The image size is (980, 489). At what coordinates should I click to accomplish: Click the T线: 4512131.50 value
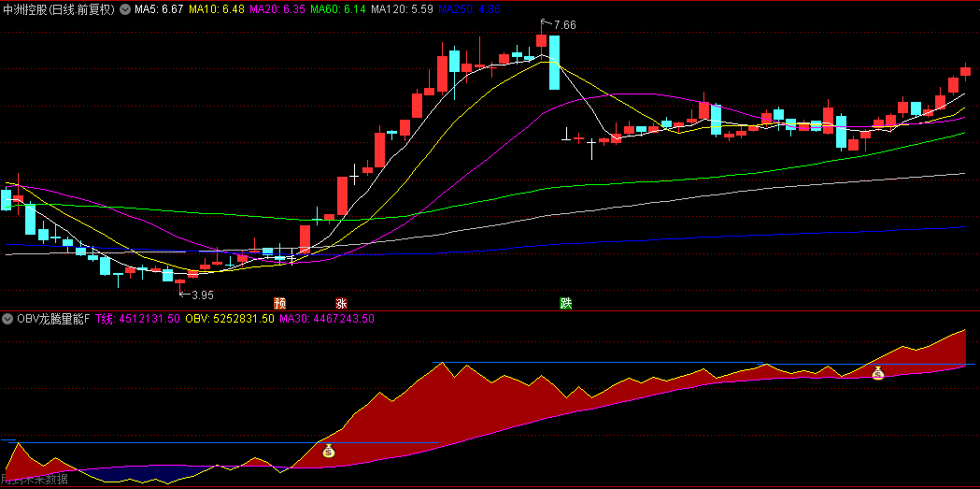tap(137, 318)
